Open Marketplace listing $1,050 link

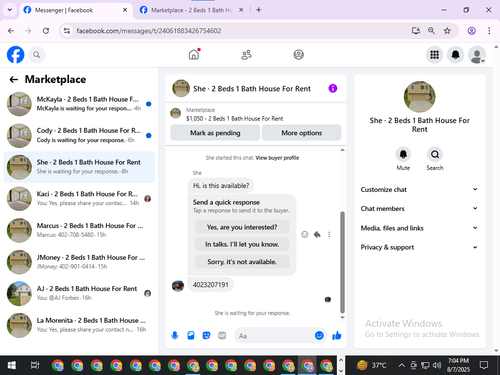[x=234, y=118]
